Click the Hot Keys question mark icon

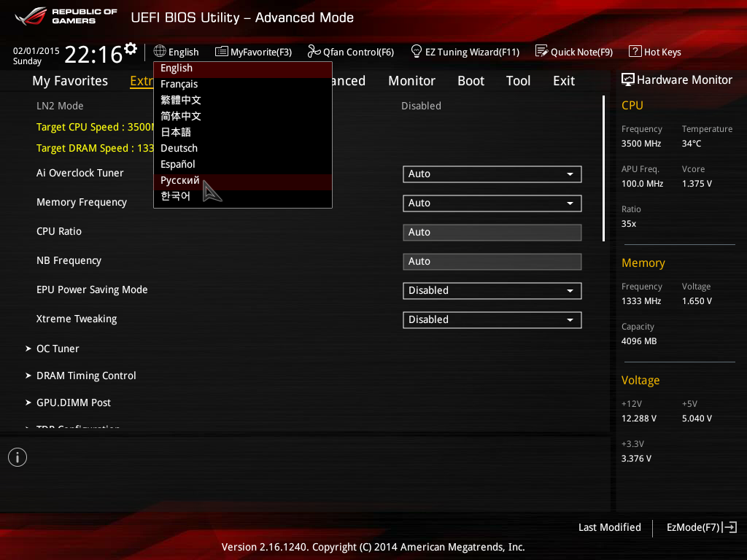tap(635, 51)
